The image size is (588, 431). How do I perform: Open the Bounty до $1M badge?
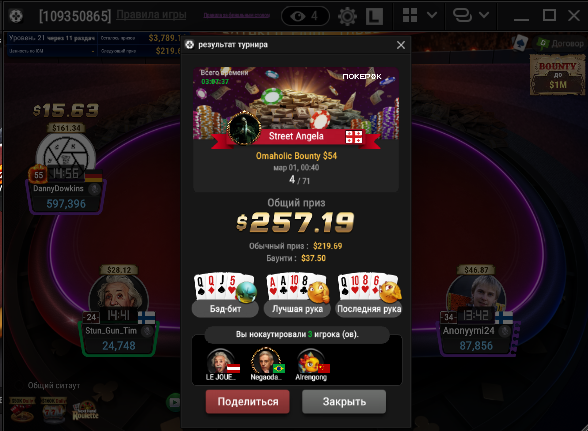[558, 75]
